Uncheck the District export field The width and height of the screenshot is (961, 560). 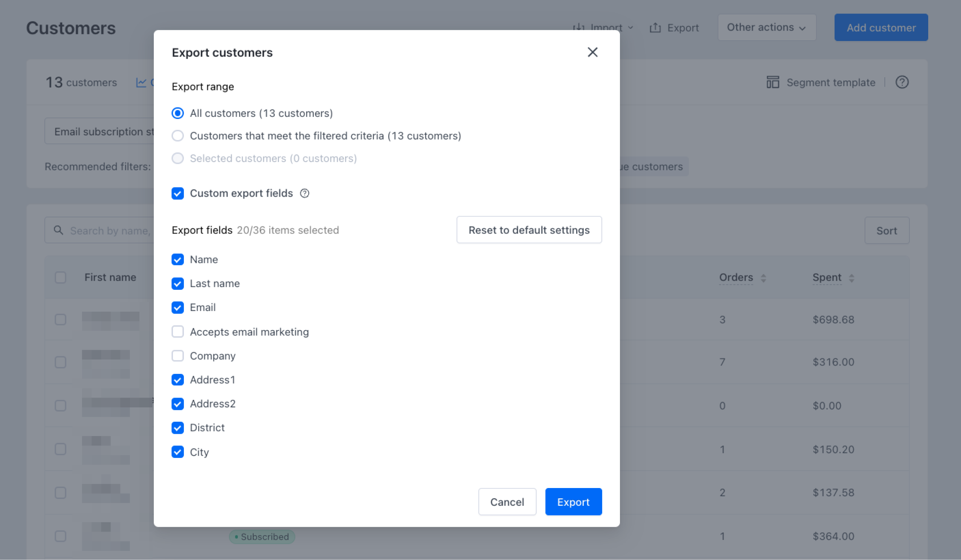pyautogui.click(x=178, y=428)
